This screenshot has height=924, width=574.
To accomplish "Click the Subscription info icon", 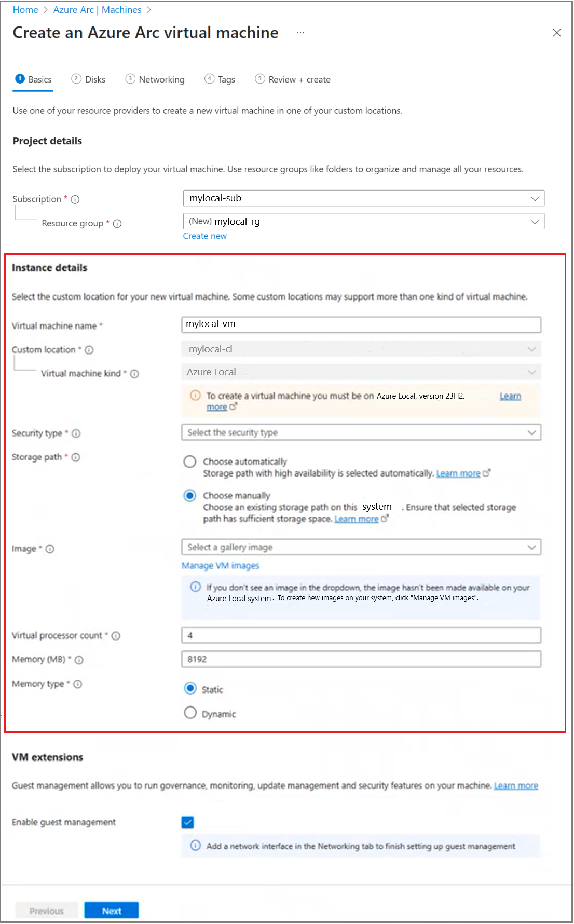I will pyautogui.click(x=75, y=199).
